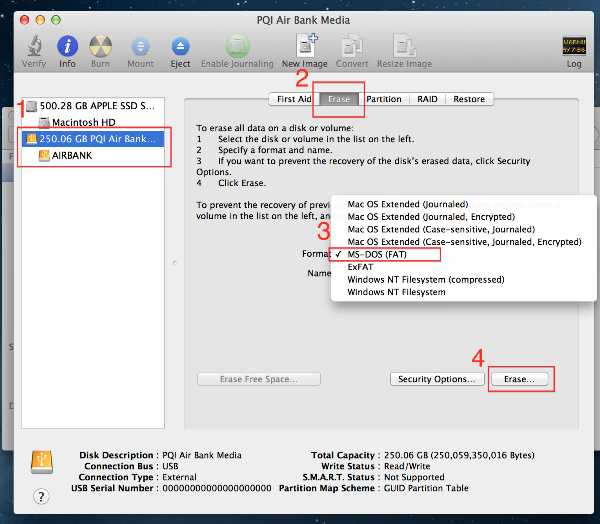The height and width of the screenshot is (524, 600).
Task: Open Security Options dialog
Action: (437, 379)
